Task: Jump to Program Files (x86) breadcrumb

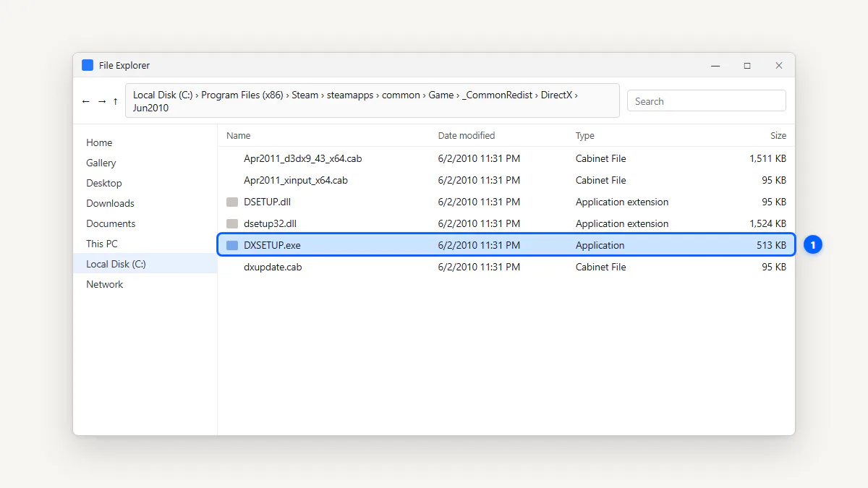Action: (242, 95)
